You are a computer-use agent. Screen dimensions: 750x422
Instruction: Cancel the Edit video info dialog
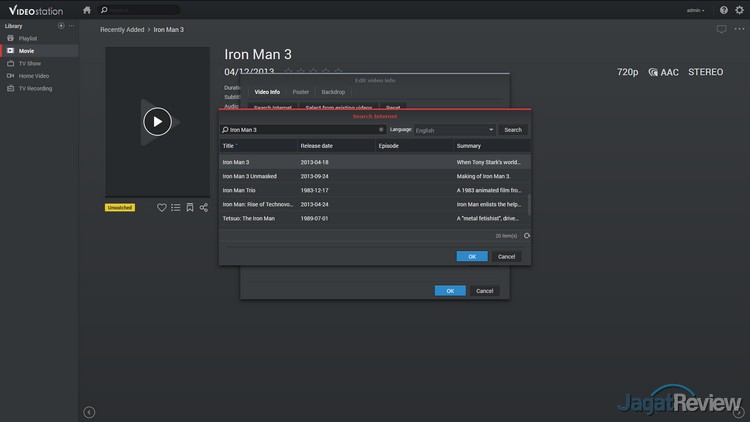tap(485, 291)
